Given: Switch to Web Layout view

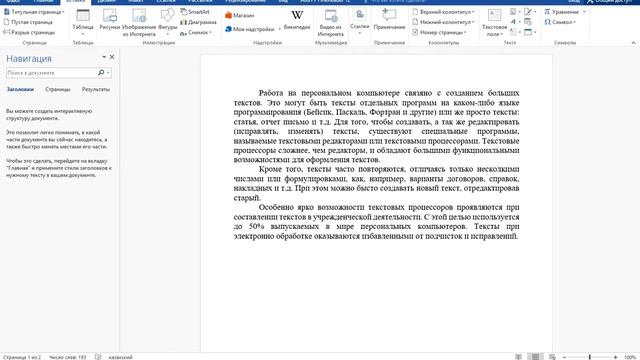Looking at the screenshot, I should (x=552, y=357).
